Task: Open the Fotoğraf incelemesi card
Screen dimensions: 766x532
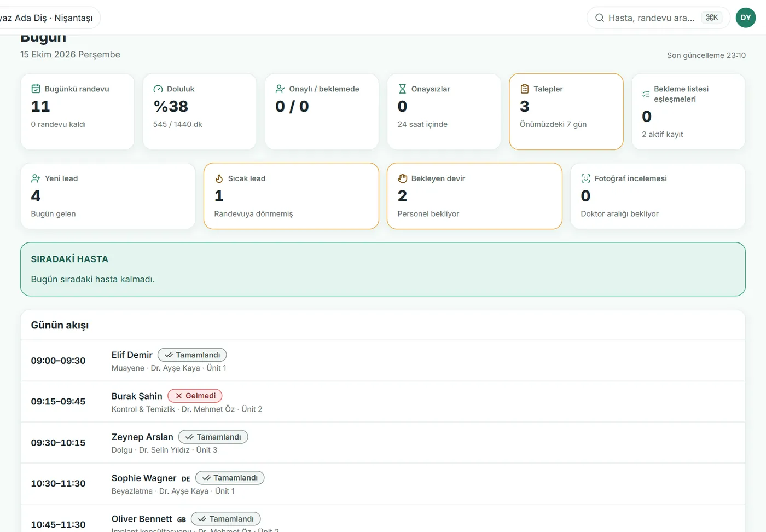Action: coord(658,196)
